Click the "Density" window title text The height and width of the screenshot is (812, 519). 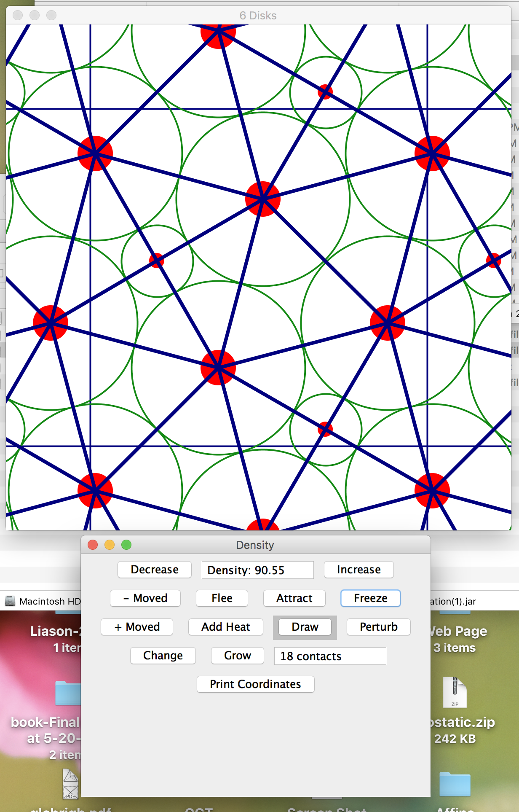[x=255, y=545]
